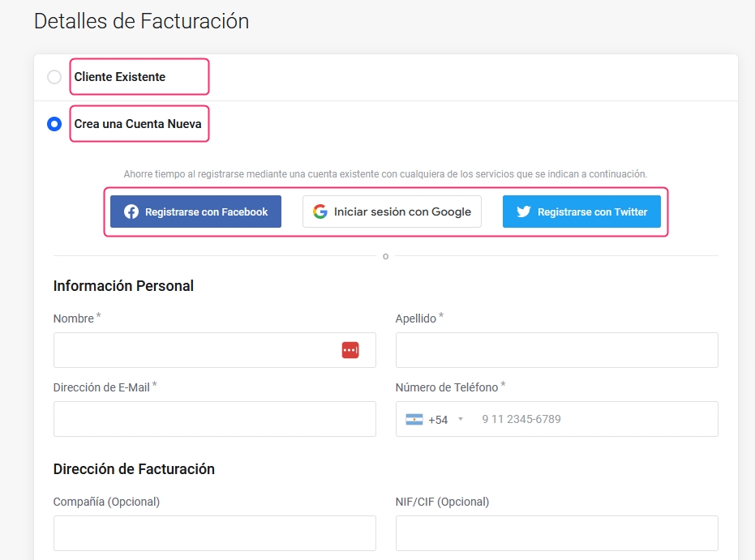Focus the Compañía (Opcional) field
The image size is (755, 560).
215,533
